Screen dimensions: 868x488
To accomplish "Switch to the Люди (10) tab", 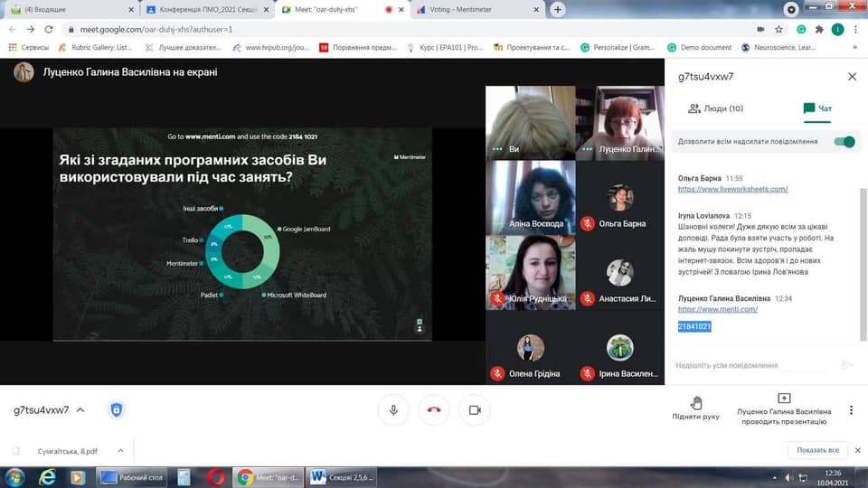I will click(x=715, y=108).
